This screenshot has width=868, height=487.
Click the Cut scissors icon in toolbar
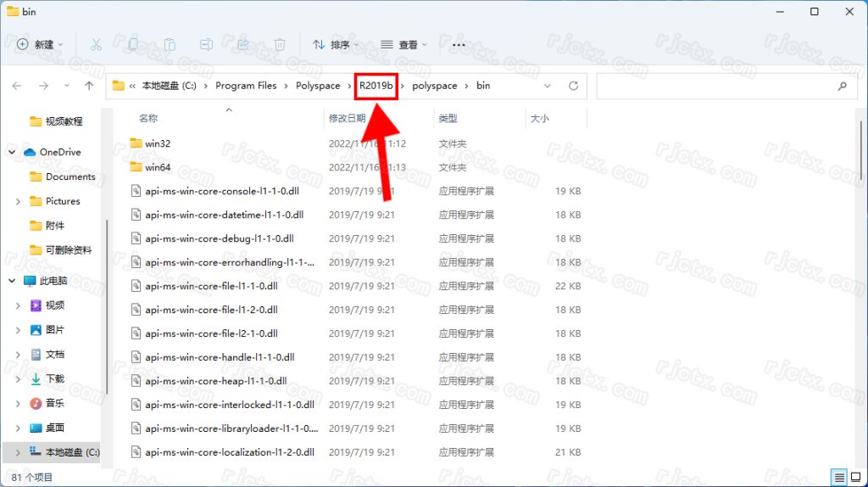click(96, 44)
